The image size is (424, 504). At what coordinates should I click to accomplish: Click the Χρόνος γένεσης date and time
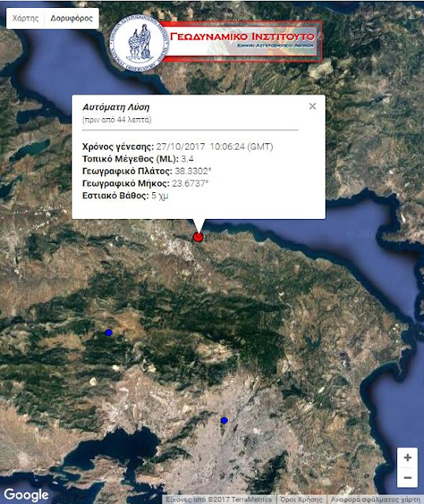click(x=214, y=146)
